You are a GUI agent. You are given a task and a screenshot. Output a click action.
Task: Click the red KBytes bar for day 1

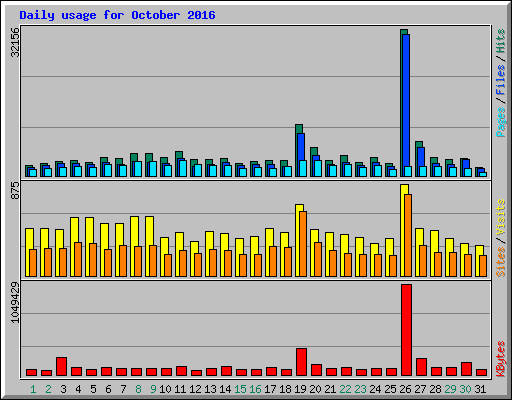tap(31, 373)
